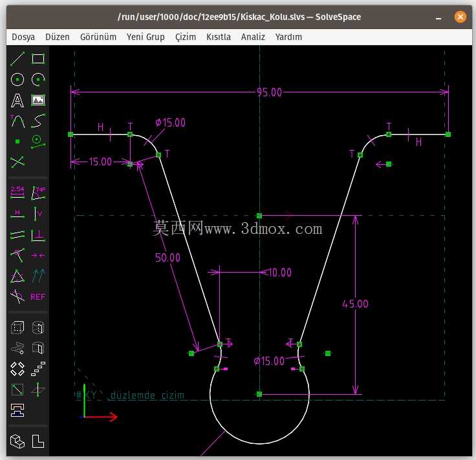This screenshot has width=476, height=460.
Task: Select the 50.00 length dimension
Action: point(168,258)
